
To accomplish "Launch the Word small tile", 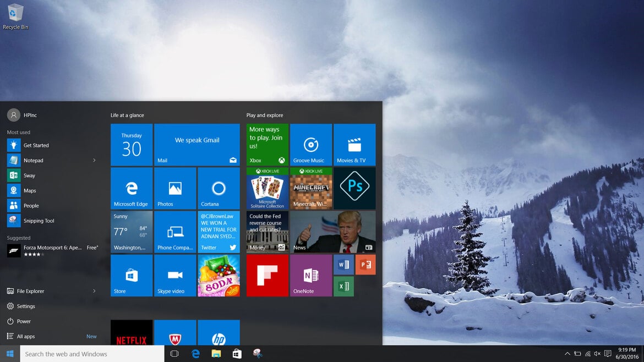I will 344,265.
